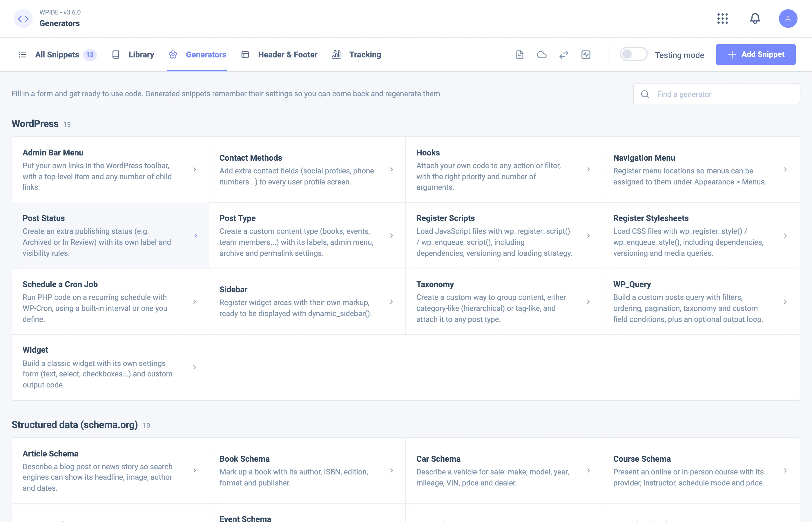Screen dimensions: 812x522
Task: Click the list icon beside All Snippets
Action: [22, 55]
